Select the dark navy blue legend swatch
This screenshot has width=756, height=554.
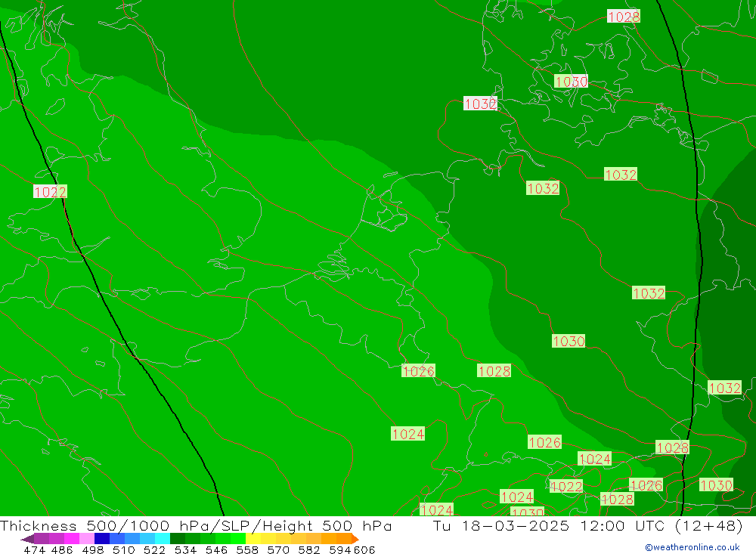coord(102,539)
